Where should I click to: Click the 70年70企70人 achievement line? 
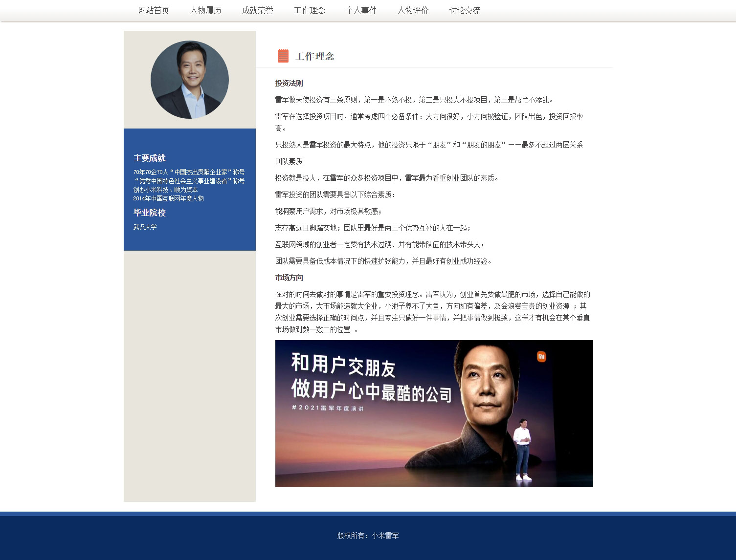189,172
